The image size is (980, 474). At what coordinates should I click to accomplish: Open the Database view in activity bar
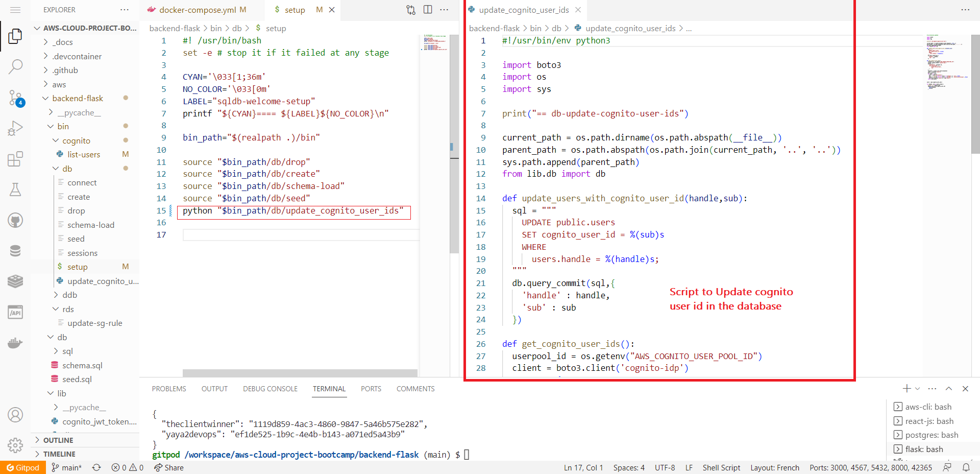click(15, 251)
